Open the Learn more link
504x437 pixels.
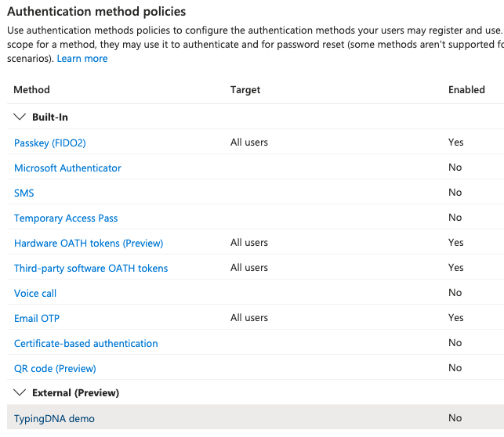click(82, 59)
